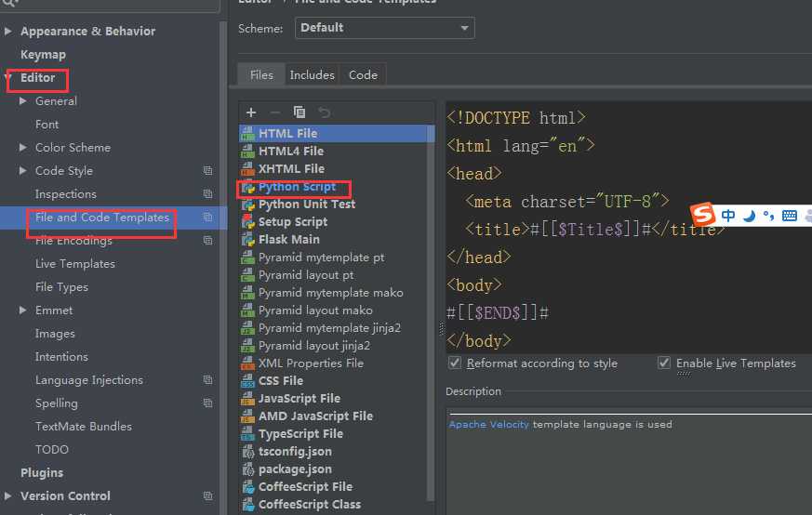Select File and Code Templates item

[x=102, y=218]
